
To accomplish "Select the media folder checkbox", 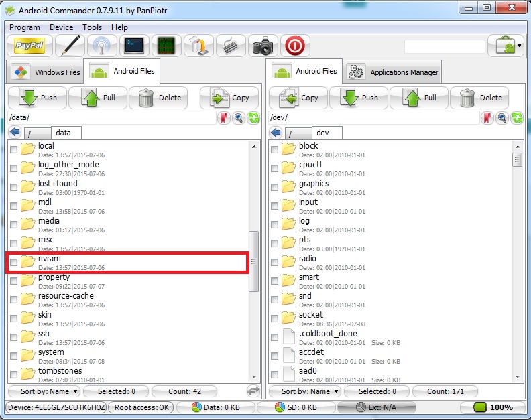I will tap(13, 225).
